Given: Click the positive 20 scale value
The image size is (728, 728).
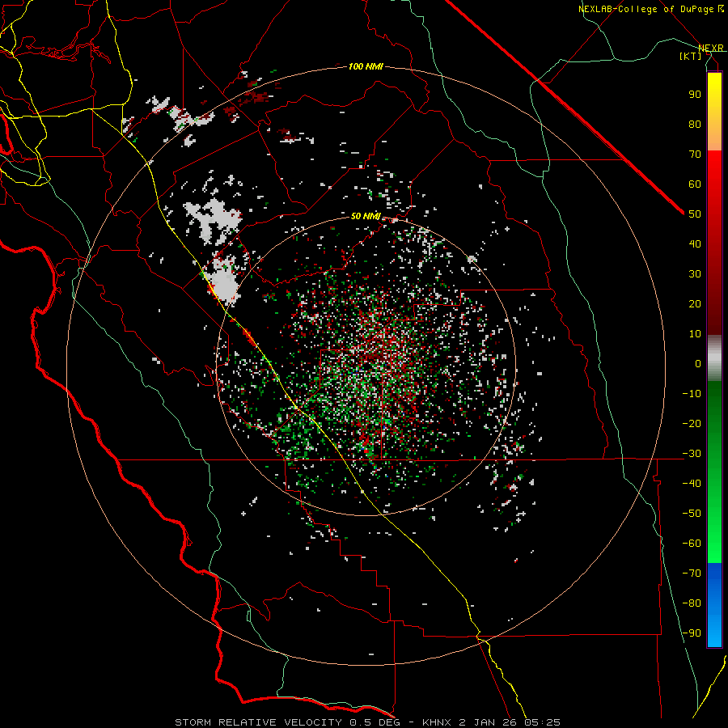Looking at the screenshot, I should coord(695,303).
